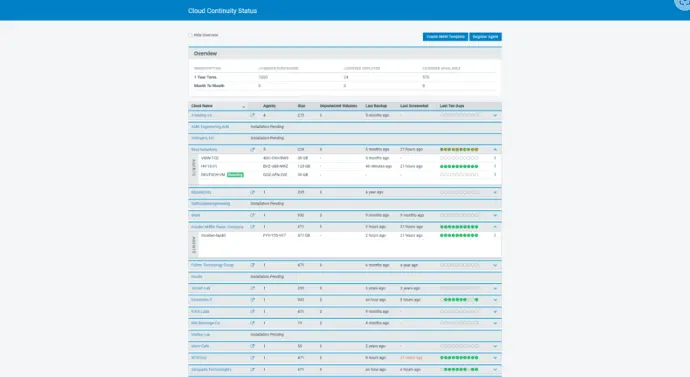Viewport: 690px width, 377px height.
Task: Open three-dot menu for the 58 GB agent row
Action: (495, 158)
